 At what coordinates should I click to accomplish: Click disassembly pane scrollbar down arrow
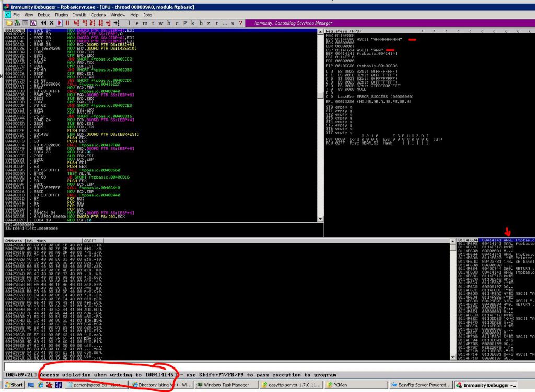[x=320, y=219]
